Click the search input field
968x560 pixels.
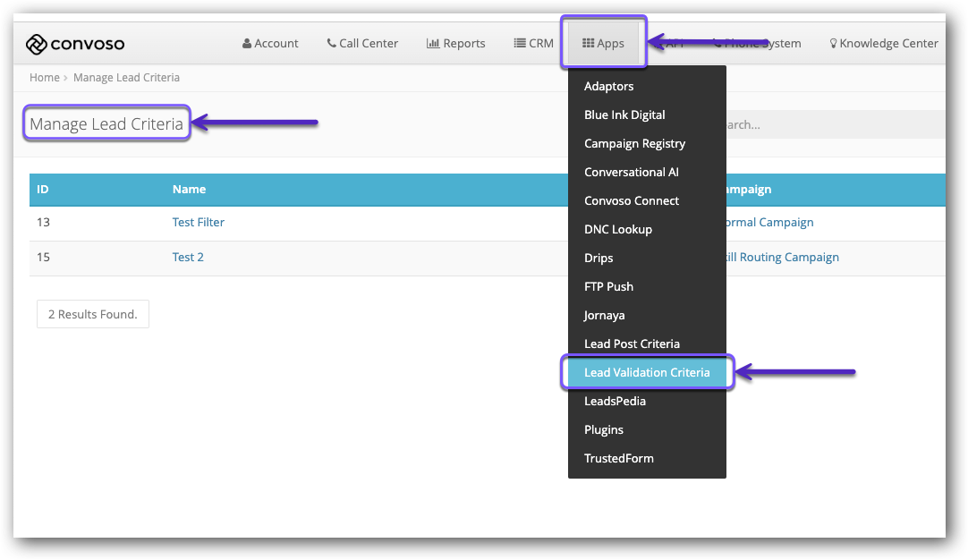click(836, 124)
